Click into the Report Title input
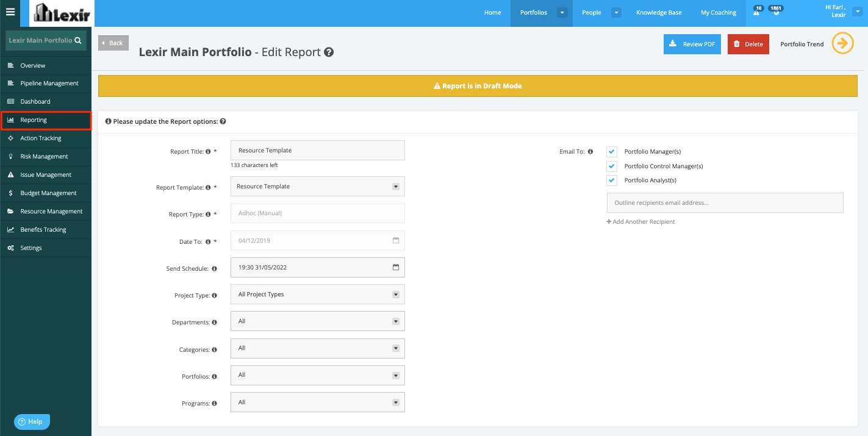 (x=318, y=151)
